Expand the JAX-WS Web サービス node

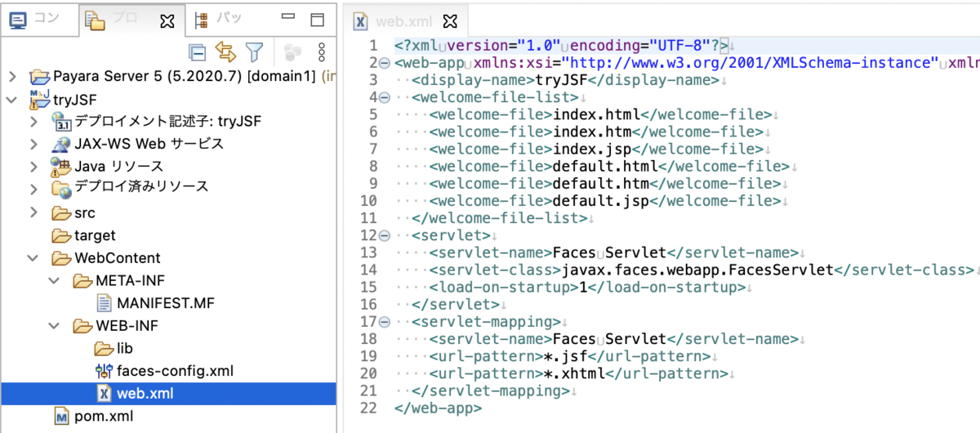coord(34,144)
